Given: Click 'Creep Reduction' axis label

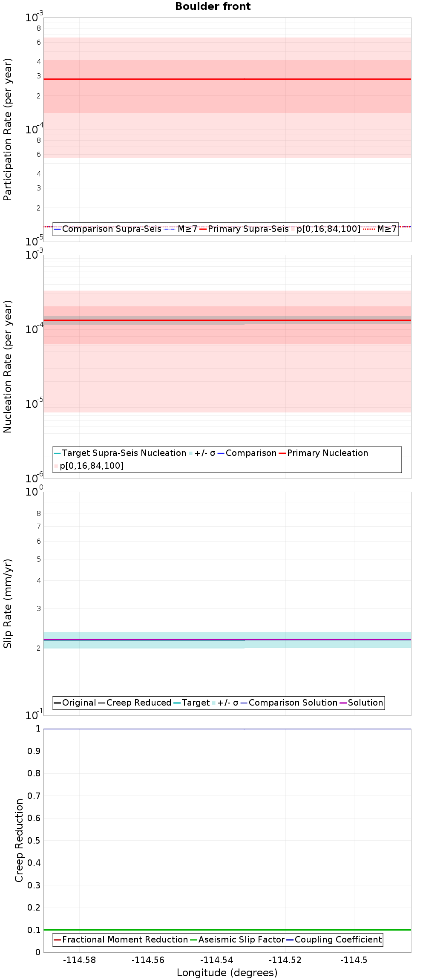Looking at the screenshot, I should (x=19, y=840).
